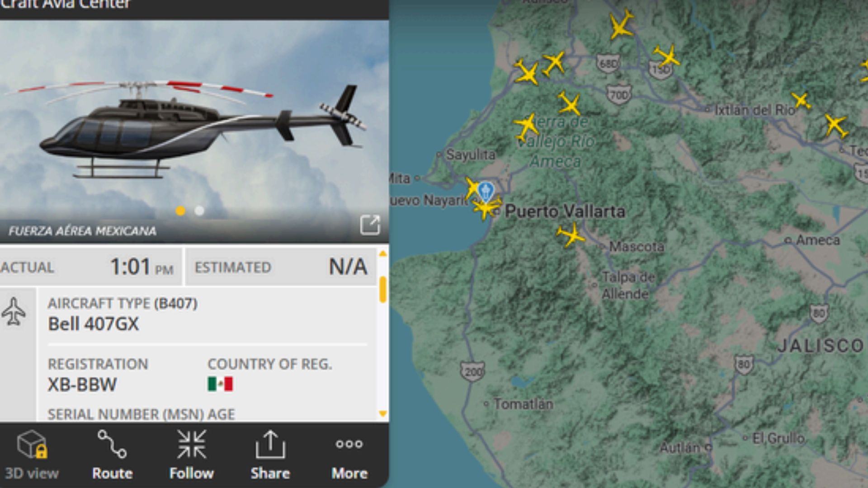Follow this aircraft on map
Viewport: 868px width, 488px height.
pos(191,455)
